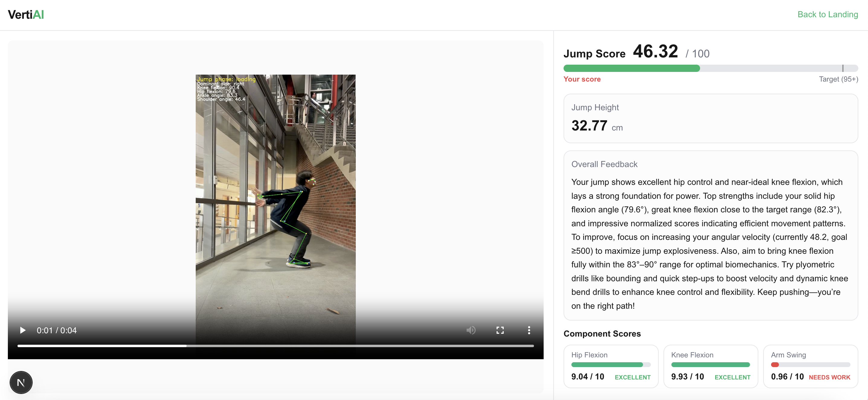The width and height of the screenshot is (868, 400).
Task: Select the Arm Swing score card
Action: point(810,366)
